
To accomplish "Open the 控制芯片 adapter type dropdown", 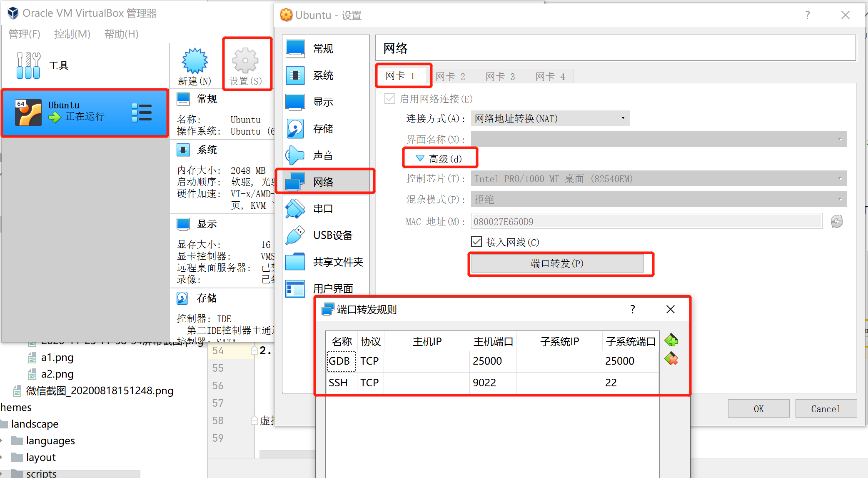I will [x=658, y=179].
